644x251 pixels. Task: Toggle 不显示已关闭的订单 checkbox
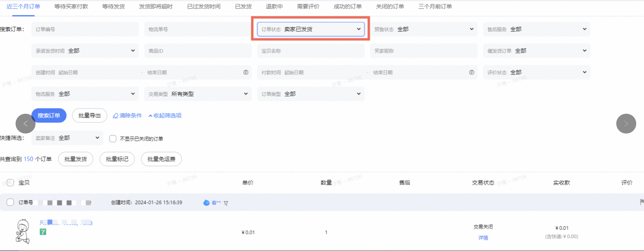click(x=113, y=138)
